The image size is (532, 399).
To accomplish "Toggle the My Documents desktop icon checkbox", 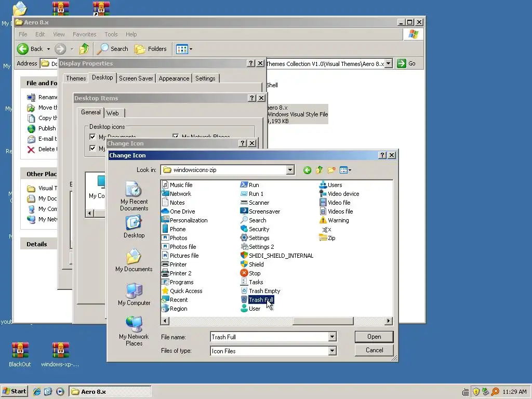I will click(x=92, y=137).
